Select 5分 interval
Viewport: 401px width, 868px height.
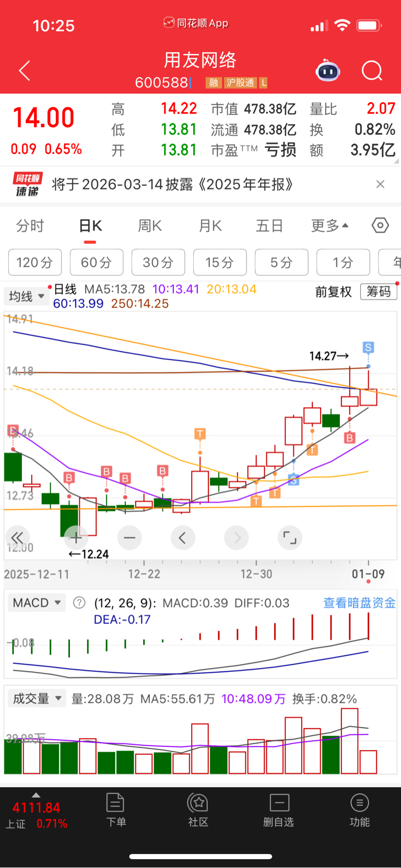[281, 262]
